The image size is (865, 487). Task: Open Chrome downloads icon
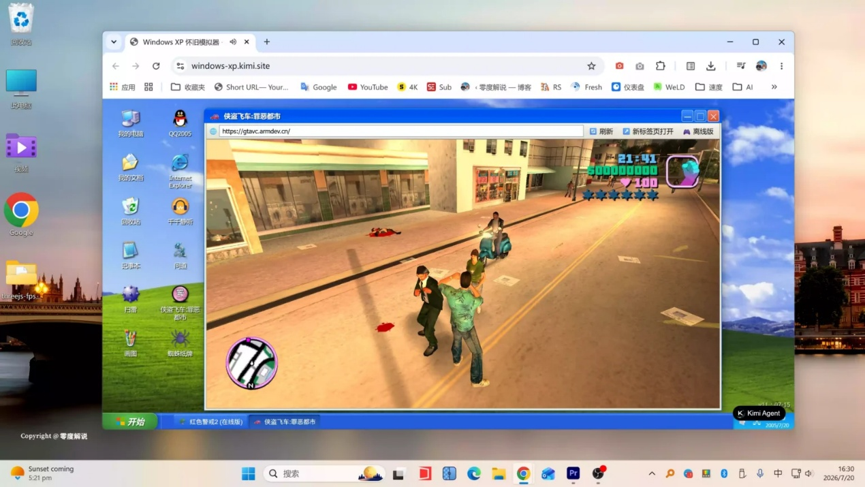(711, 66)
